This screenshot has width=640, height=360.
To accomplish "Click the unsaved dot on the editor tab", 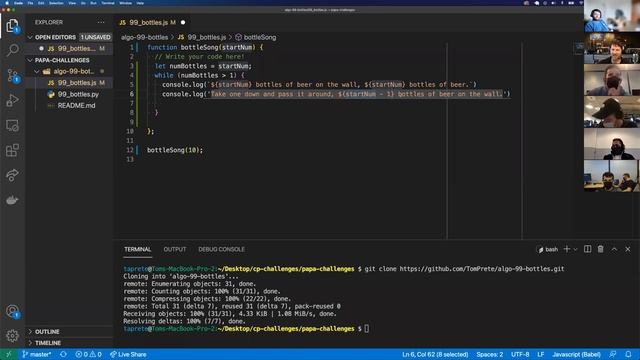I will (183, 22).
